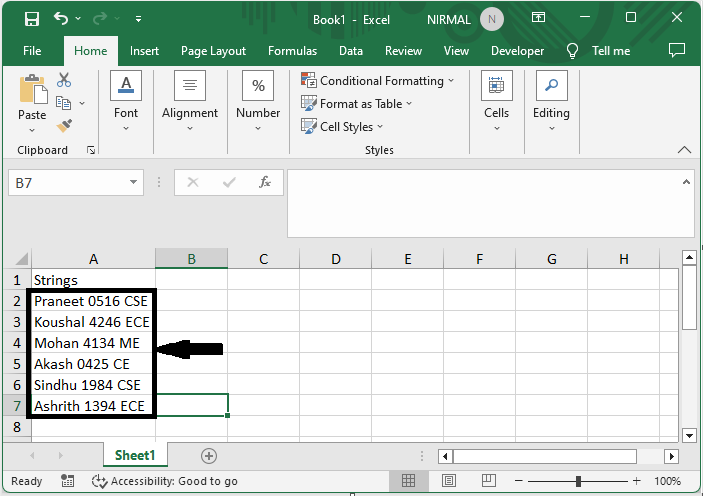This screenshot has height=496, width=703.
Task: Click horizontal scrollbar right arrow
Action: pos(671,457)
